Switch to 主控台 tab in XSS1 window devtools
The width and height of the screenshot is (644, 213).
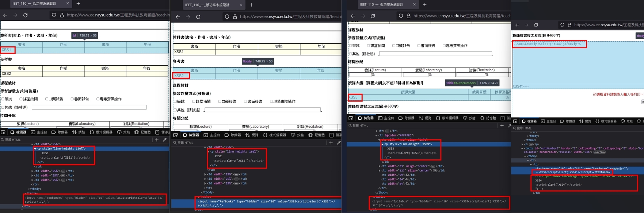click(39, 132)
